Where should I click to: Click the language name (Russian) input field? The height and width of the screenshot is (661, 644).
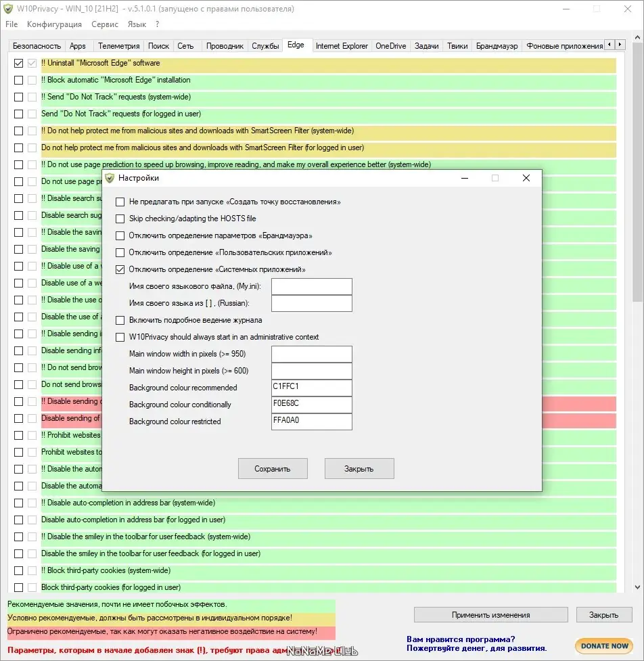(x=311, y=304)
